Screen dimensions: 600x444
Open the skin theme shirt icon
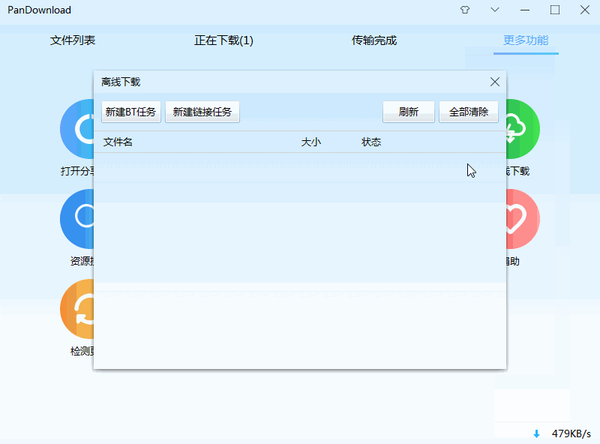pos(465,10)
